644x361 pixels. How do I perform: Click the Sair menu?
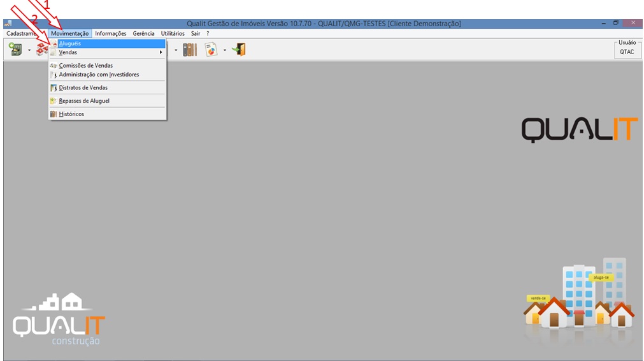click(196, 33)
